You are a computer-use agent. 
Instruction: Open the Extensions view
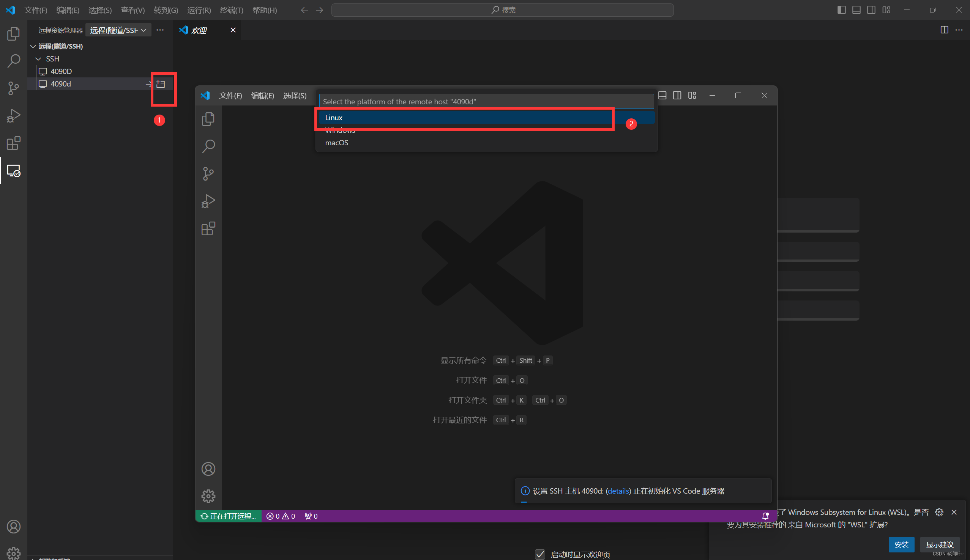13,143
